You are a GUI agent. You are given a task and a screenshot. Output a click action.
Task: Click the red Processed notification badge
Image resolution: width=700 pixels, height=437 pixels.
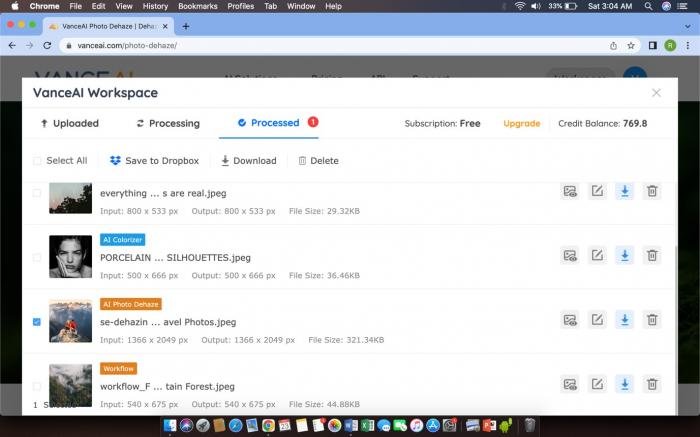313,122
